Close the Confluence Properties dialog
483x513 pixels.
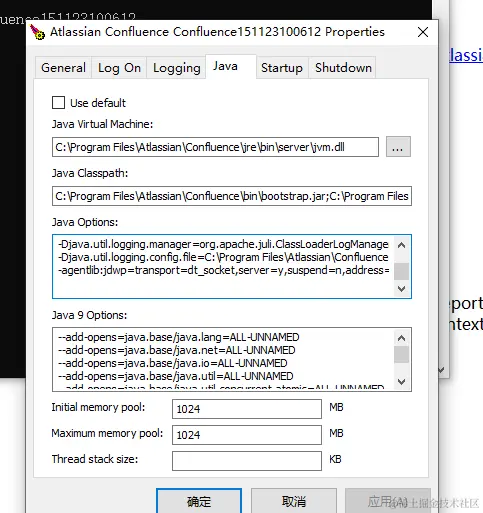pyautogui.click(x=423, y=32)
